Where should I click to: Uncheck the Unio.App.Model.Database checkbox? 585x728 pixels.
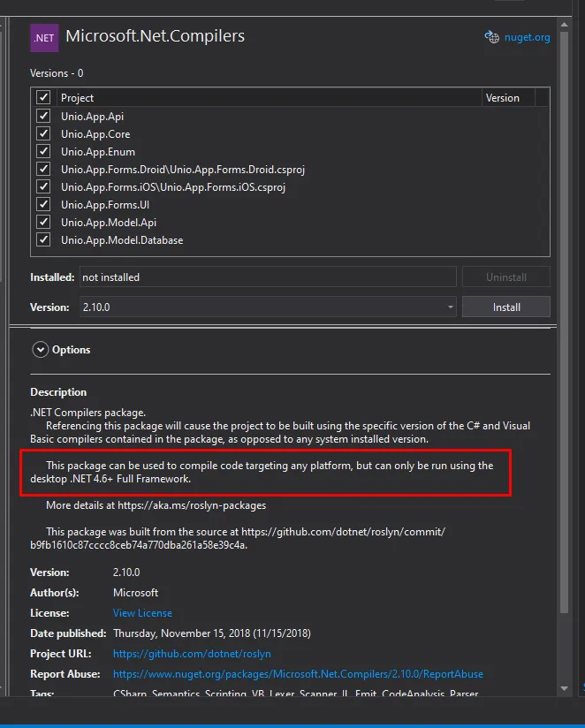pos(43,239)
